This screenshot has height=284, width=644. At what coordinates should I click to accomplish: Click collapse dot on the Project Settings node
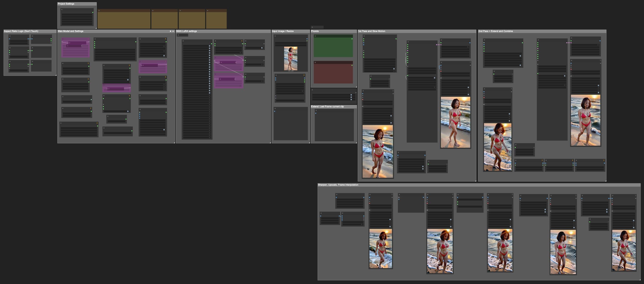pos(62,10)
